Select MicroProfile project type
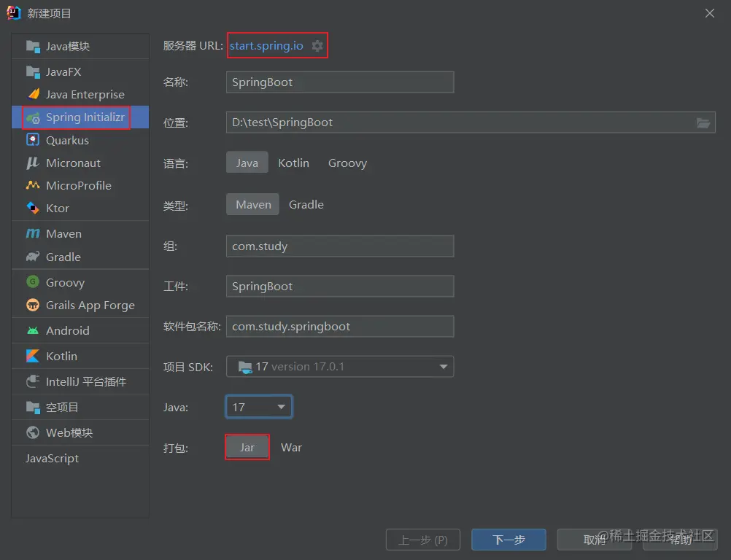The width and height of the screenshot is (731, 560). [x=80, y=185]
